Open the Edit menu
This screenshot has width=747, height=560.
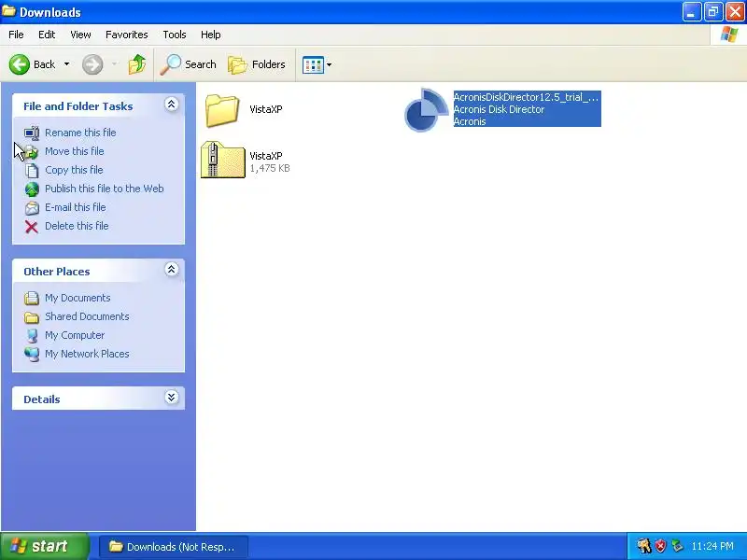(x=47, y=35)
